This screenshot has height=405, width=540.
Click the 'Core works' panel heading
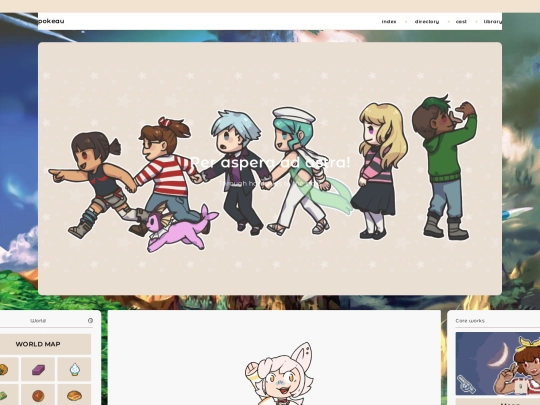470,321
